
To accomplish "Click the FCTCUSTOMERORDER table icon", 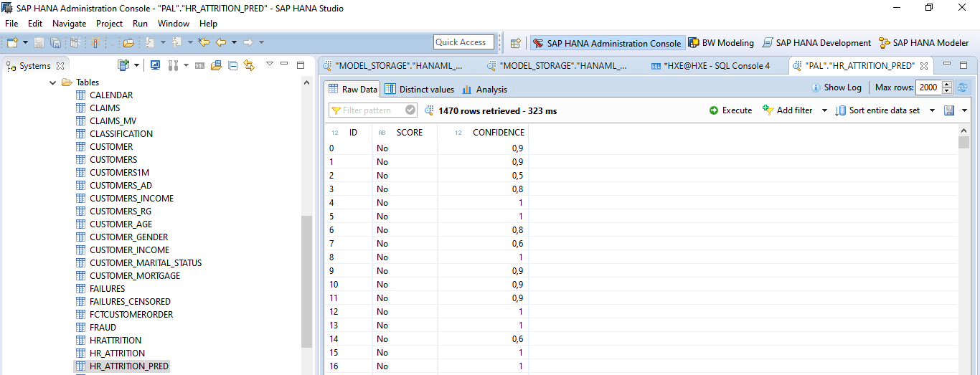I will click(x=80, y=314).
